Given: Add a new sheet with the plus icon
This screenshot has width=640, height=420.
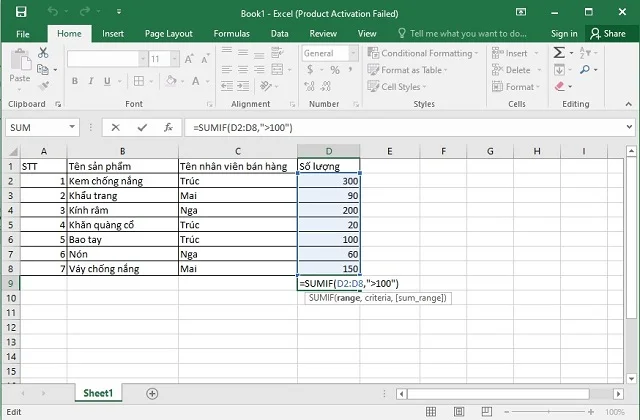Looking at the screenshot, I should point(152,393).
